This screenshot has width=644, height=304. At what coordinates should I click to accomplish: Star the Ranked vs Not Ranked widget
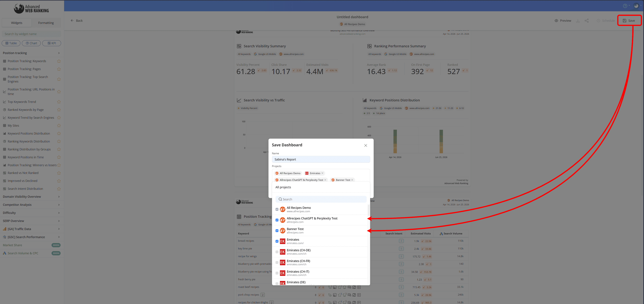(59, 173)
